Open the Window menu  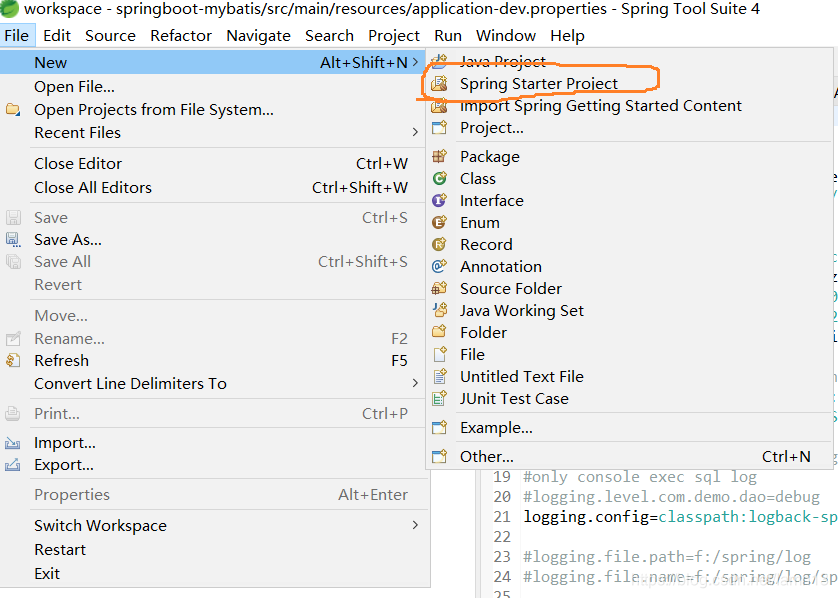coord(506,35)
